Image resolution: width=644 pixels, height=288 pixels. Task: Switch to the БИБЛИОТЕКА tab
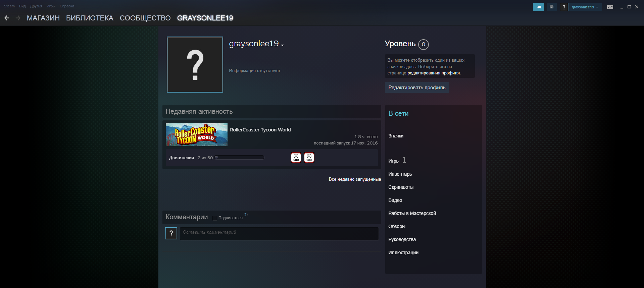pyautogui.click(x=90, y=18)
